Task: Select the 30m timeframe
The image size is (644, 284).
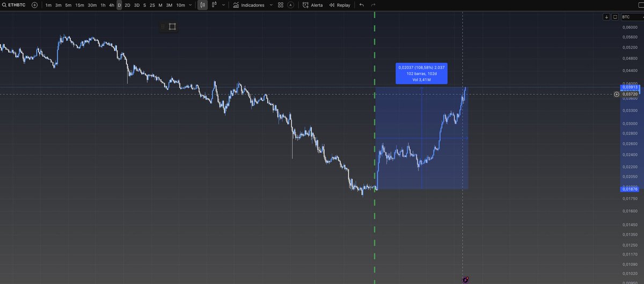Action: click(92, 5)
